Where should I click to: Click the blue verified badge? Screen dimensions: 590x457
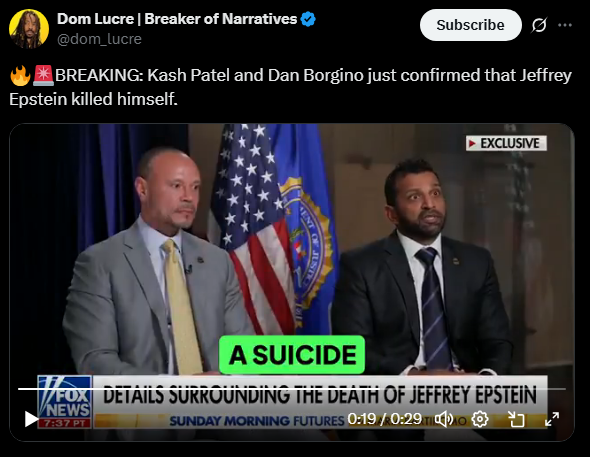pos(308,19)
